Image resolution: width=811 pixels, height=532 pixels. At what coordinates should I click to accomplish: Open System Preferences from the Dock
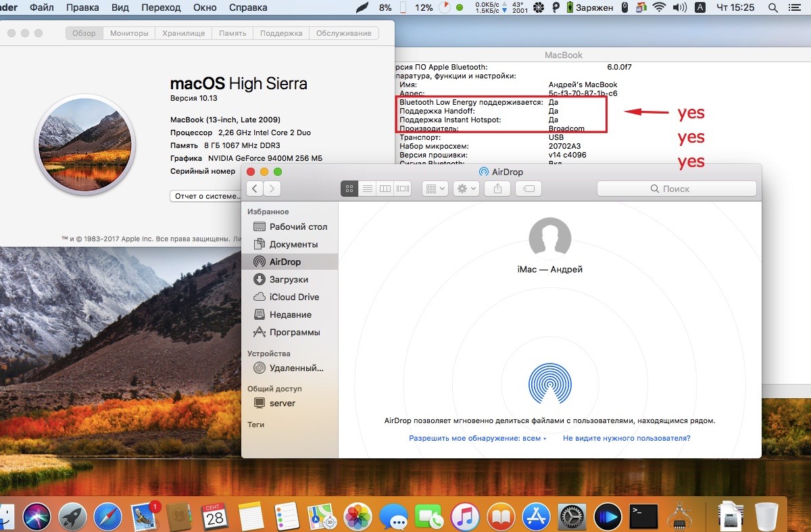tap(572, 518)
